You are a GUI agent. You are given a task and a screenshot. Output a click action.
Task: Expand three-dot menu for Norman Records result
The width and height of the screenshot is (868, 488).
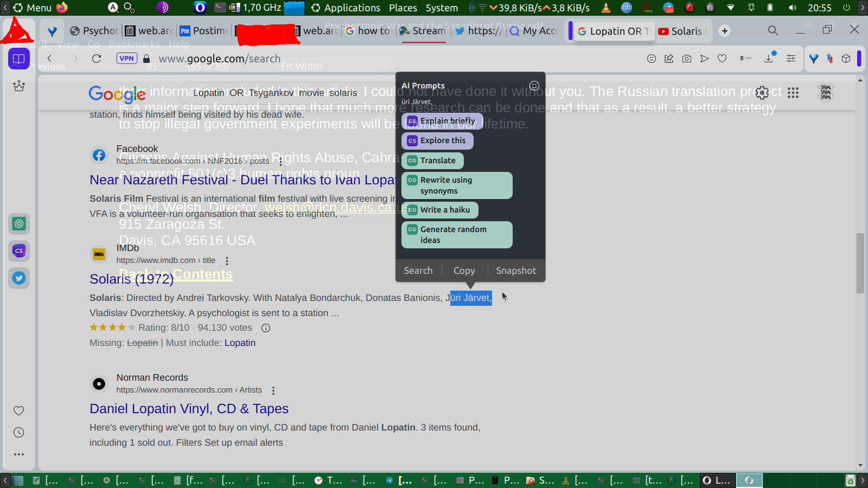273,390
